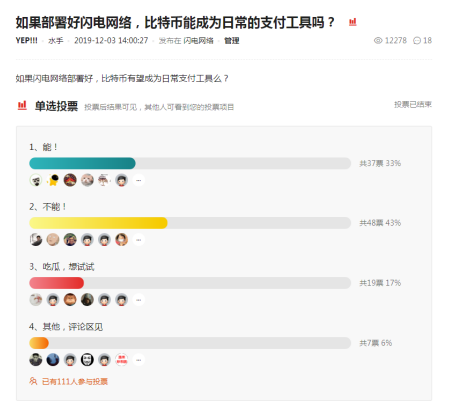Open comments via the speech bubble icon
Viewport: 449px width, 412px height.
pos(417,41)
